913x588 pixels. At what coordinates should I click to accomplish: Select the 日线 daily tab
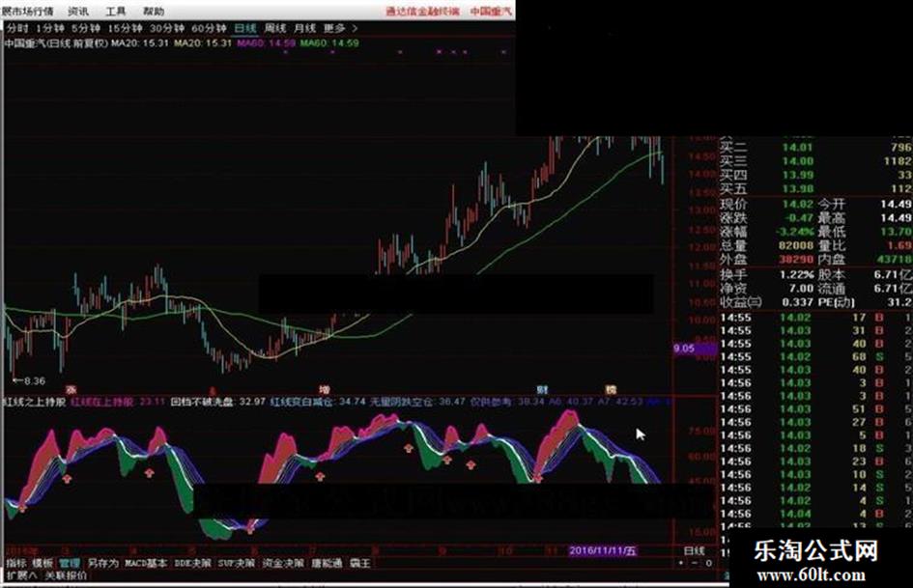click(x=245, y=28)
